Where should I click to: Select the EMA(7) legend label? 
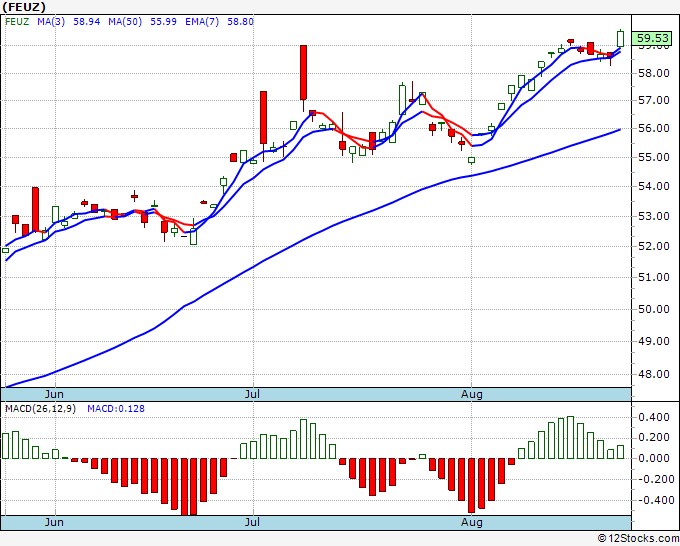pos(202,22)
